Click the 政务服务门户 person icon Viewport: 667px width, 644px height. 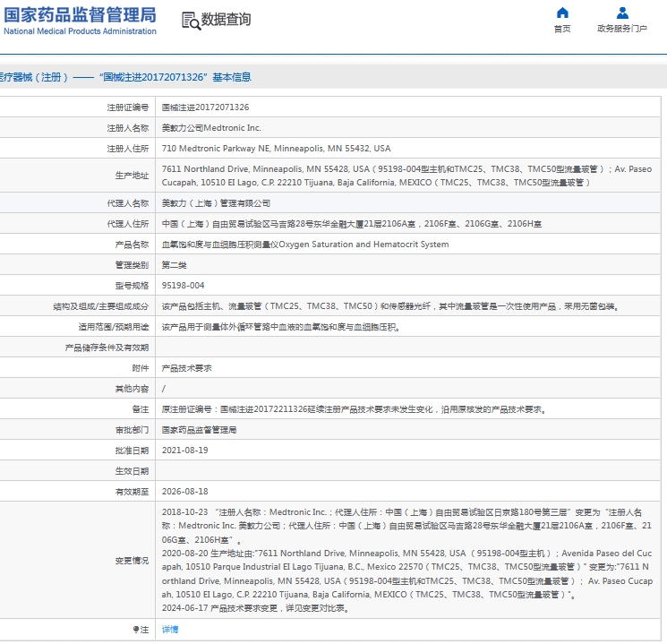click(x=622, y=13)
